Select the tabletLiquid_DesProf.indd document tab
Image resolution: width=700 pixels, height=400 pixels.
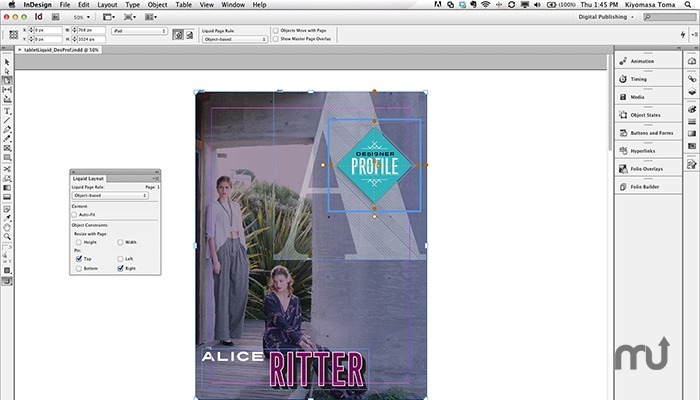59,50
